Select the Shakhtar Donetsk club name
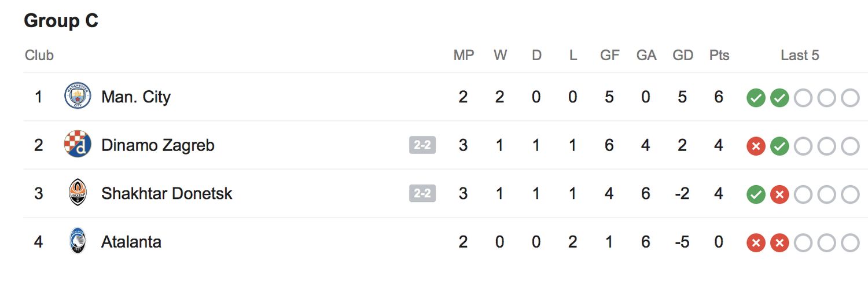Screen dimensions: 868x287 click(167, 193)
